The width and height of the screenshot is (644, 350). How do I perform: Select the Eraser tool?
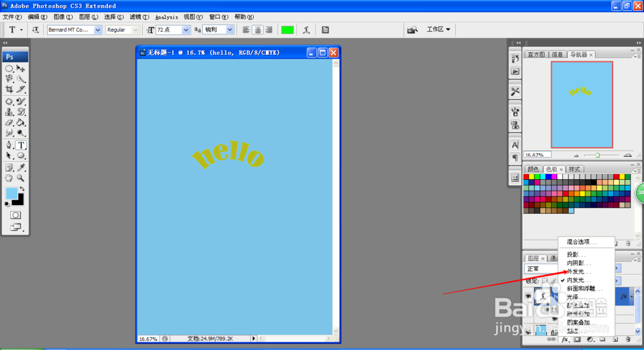tap(9, 122)
